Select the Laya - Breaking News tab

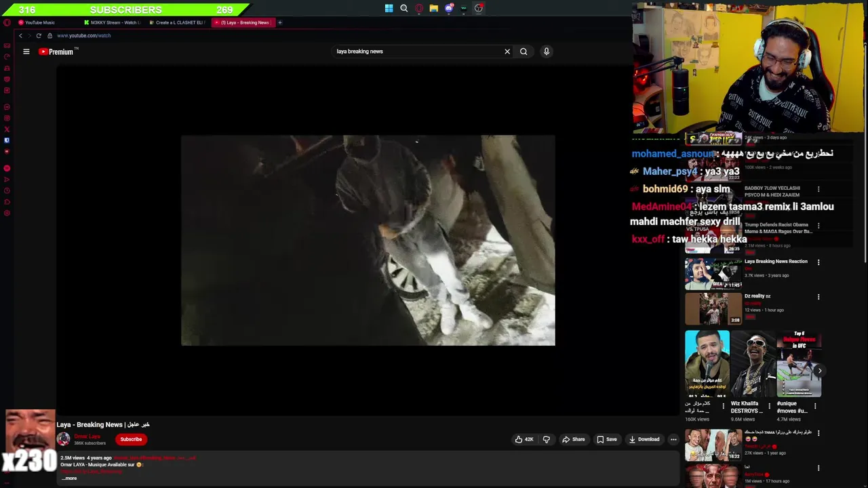click(x=242, y=22)
